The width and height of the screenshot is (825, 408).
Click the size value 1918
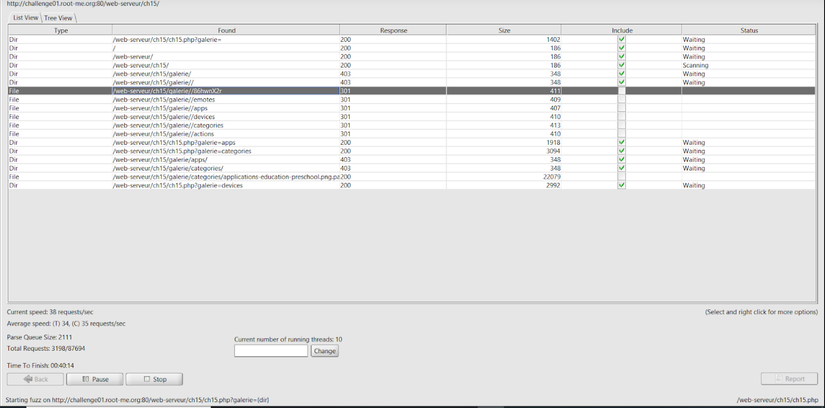552,142
